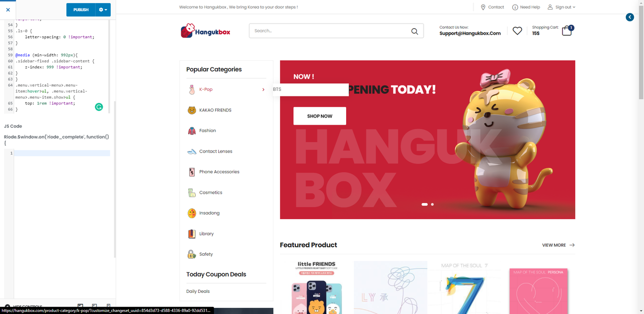Switch to second banner slide dot
644x314 pixels.
(x=432, y=204)
